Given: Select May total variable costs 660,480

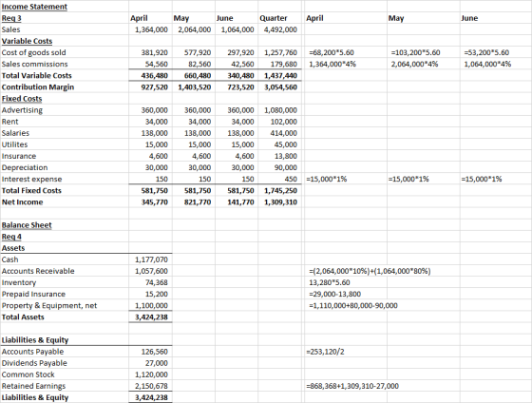Looking at the screenshot, I should [x=198, y=76].
